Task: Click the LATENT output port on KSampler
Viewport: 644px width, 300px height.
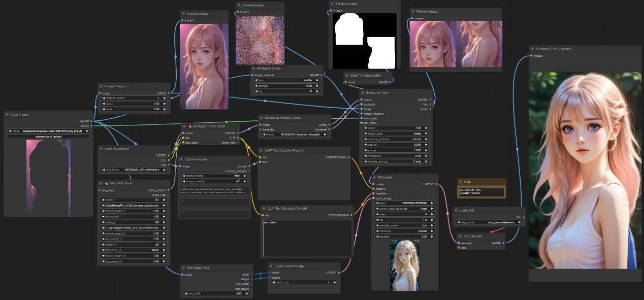Action: pyautogui.click(x=437, y=184)
